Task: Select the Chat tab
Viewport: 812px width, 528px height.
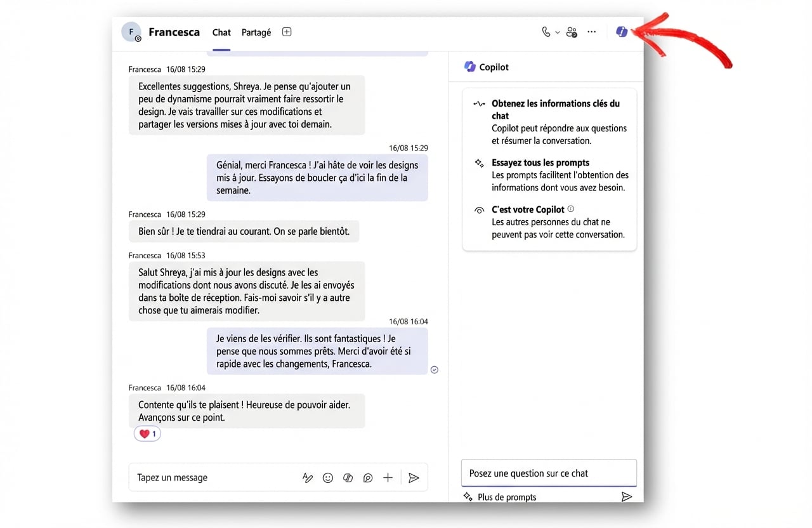Action: [x=221, y=32]
